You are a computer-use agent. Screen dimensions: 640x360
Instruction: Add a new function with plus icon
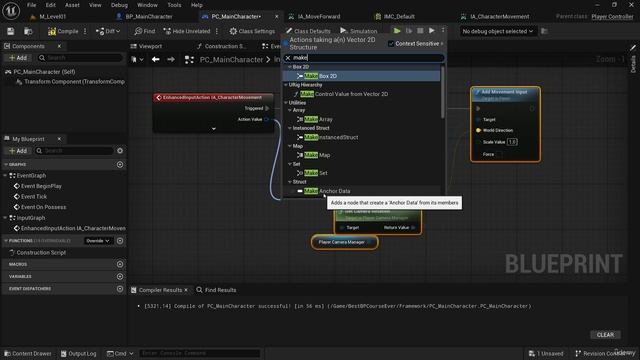[x=120, y=241]
